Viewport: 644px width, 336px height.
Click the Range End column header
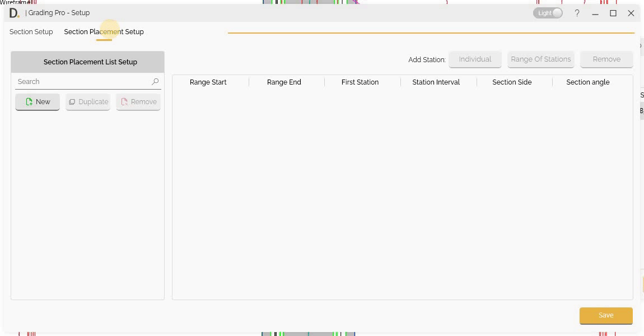point(284,82)
